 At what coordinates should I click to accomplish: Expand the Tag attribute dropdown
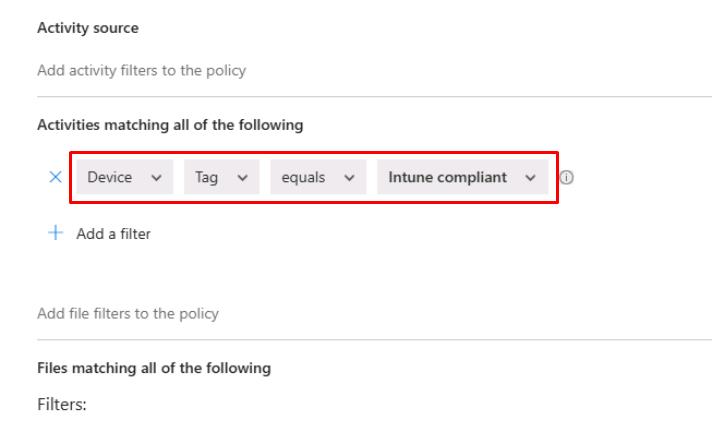click(221, 177)
